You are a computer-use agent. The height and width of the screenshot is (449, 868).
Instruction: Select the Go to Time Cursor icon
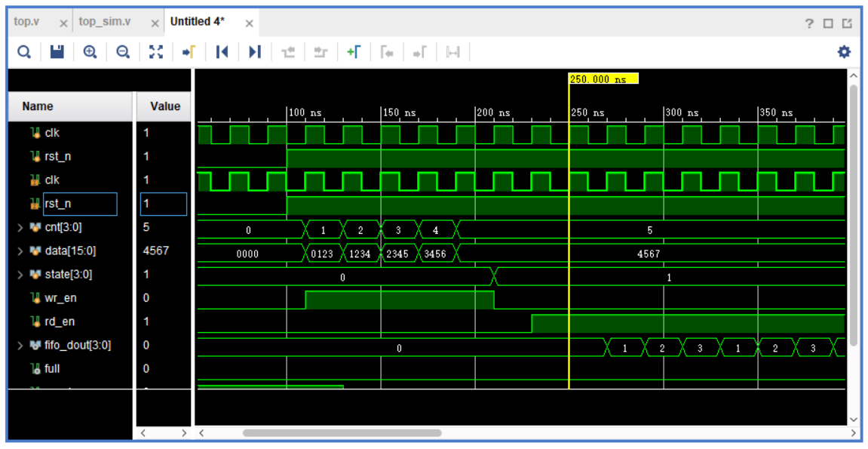coord(187,51)
